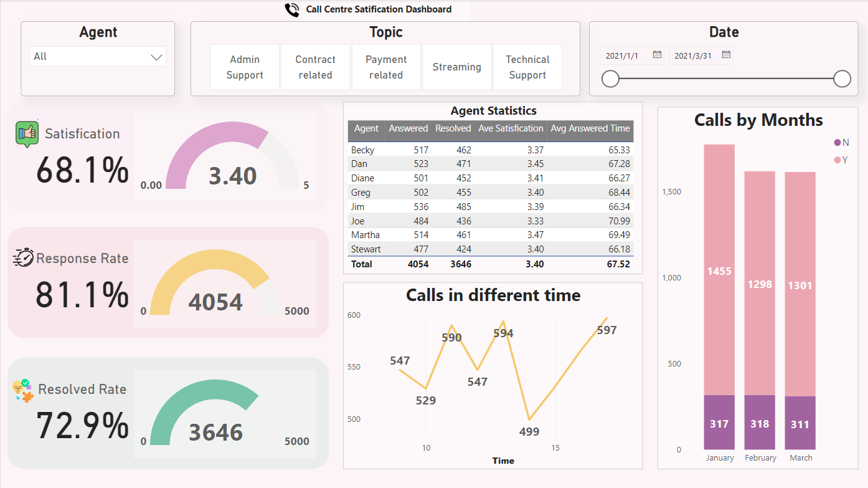Click the stopwatch icon beside Response Rate

click(x=22, y=257)
